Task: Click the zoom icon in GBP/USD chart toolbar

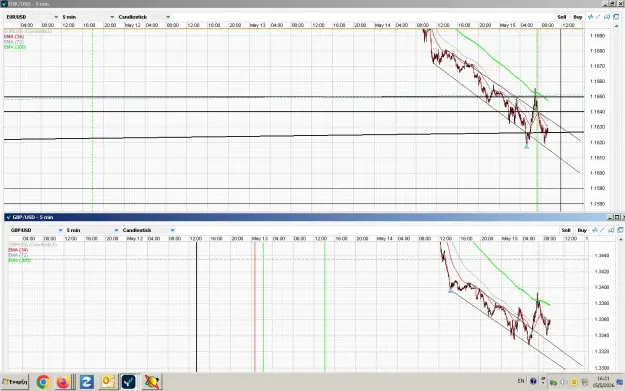Action: (611, 230)
